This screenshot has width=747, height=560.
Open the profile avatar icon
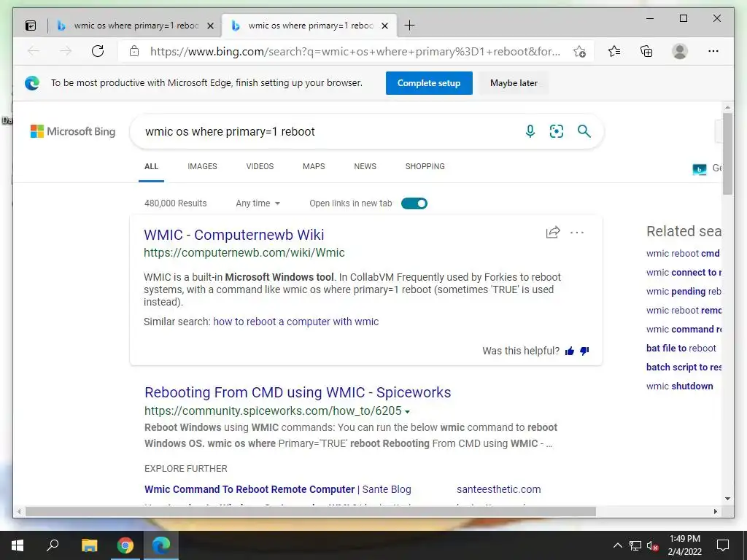[x=680, y=51]
